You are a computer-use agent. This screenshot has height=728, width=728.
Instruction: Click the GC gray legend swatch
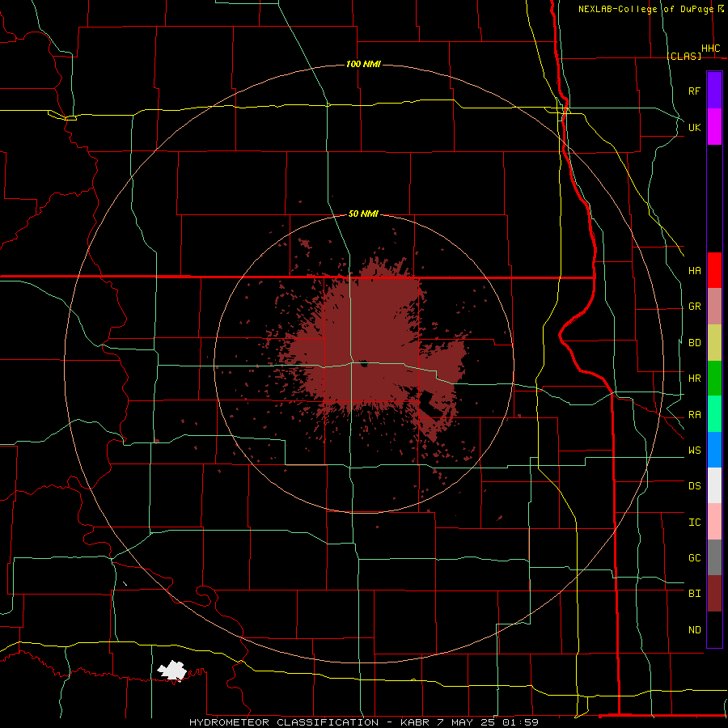pos(714,557)
